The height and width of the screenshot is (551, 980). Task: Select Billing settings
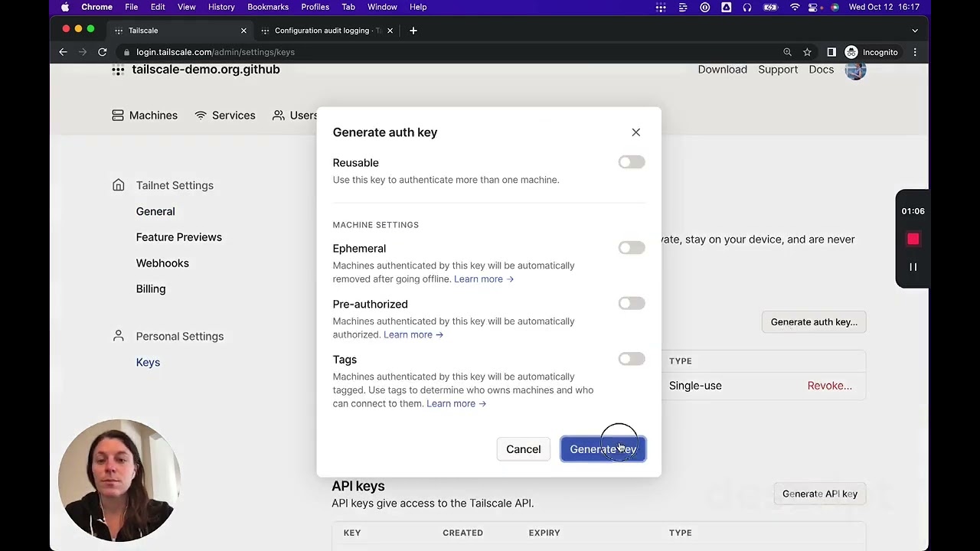pyautogui.click(x=151, y=289)
